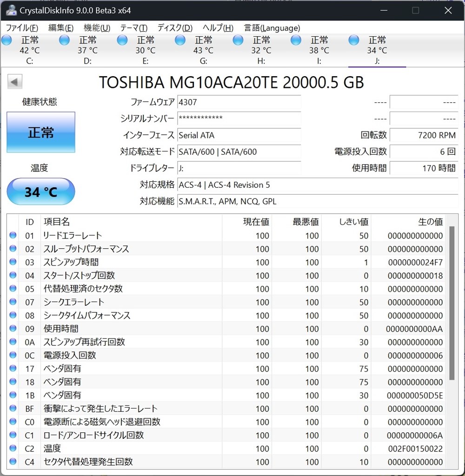Click the blue dot beside スピンアップ時間 attribute
This screenshot has height=476, width=465.
pos(12,262)
